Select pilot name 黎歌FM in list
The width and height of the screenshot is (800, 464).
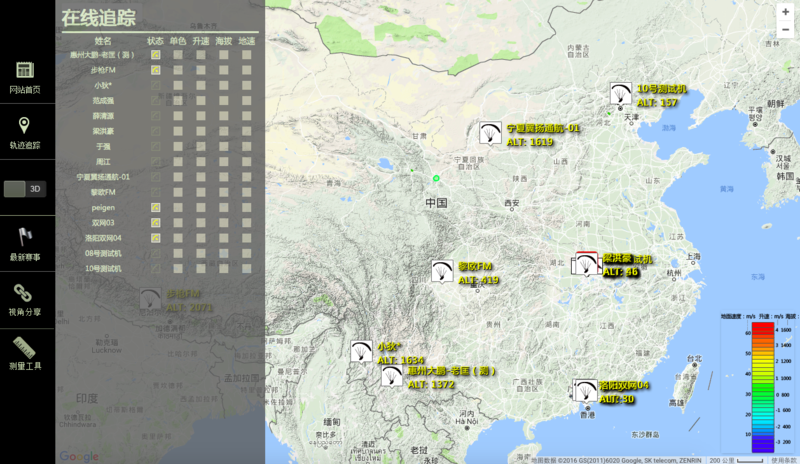pyautogui.click(x=103, y=192)
